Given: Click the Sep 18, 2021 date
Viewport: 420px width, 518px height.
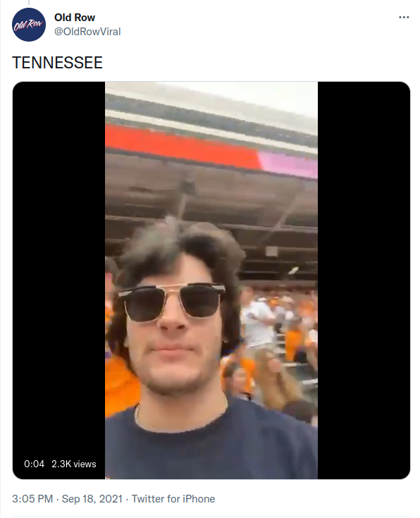Looking at the screenshot, I should (x=92, y=498).
